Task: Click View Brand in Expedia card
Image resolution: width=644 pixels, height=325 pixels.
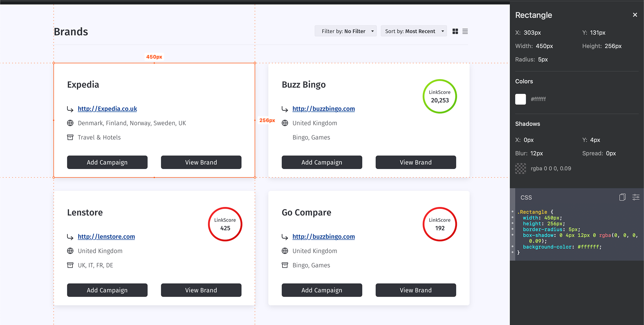Action: [201, 162]
